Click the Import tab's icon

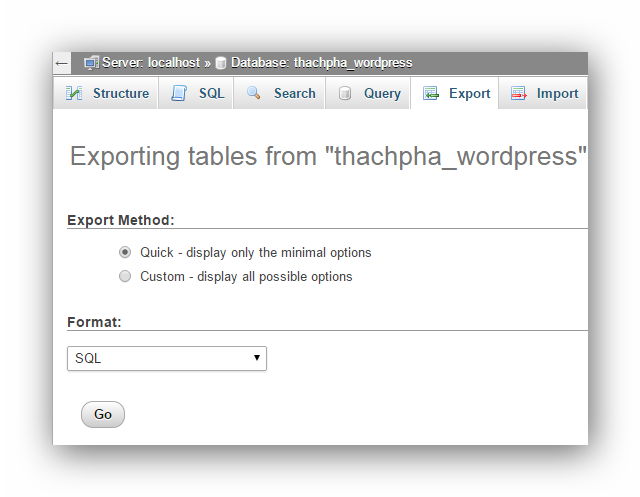[518, 94]
